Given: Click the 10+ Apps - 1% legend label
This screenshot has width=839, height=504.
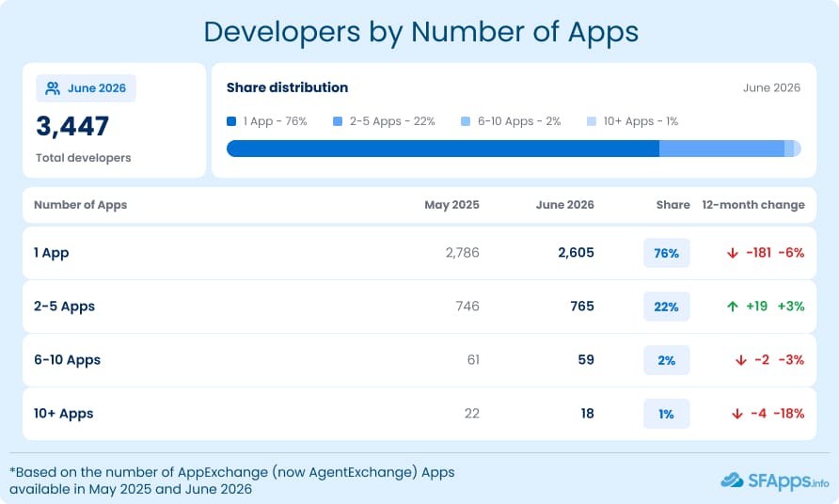Looking at the screenshot, I should point(641,121).
